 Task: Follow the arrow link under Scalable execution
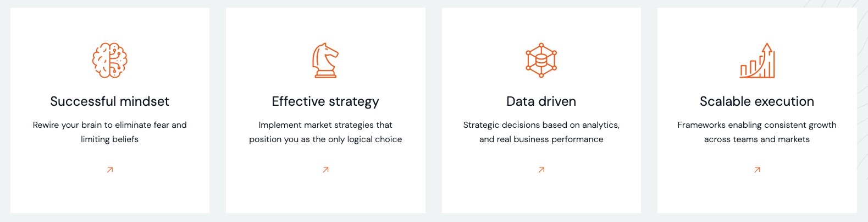pos(757,170)
